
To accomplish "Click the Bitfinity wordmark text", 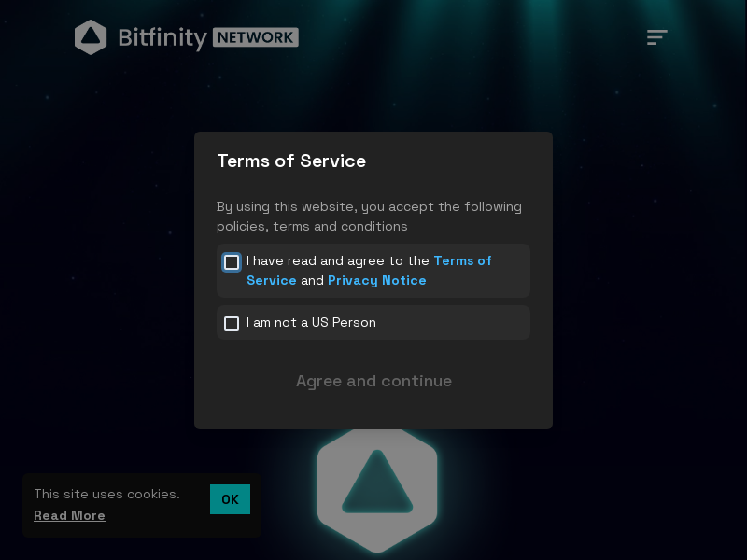I will click(x=162, y=38).
